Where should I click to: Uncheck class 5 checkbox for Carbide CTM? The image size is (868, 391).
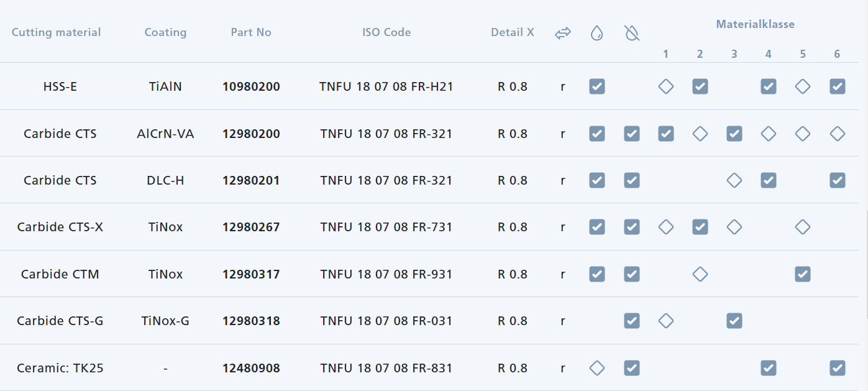coord(802,274)
